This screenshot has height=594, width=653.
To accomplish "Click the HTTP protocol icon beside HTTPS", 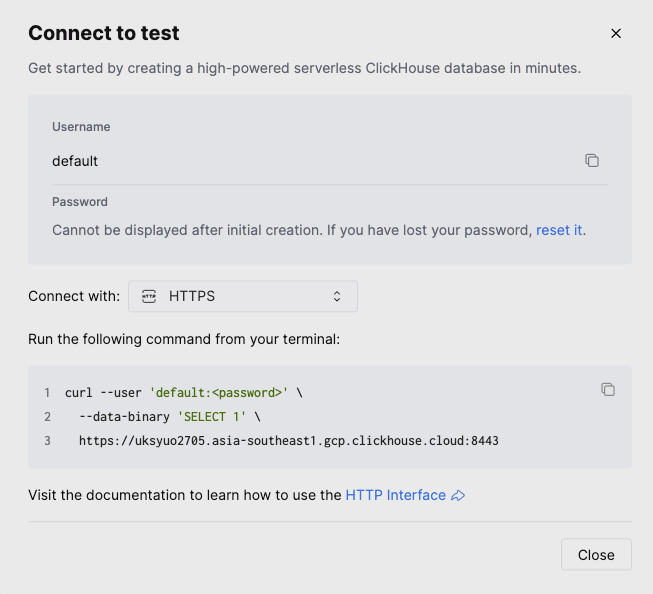I will [x=150, y=296].
